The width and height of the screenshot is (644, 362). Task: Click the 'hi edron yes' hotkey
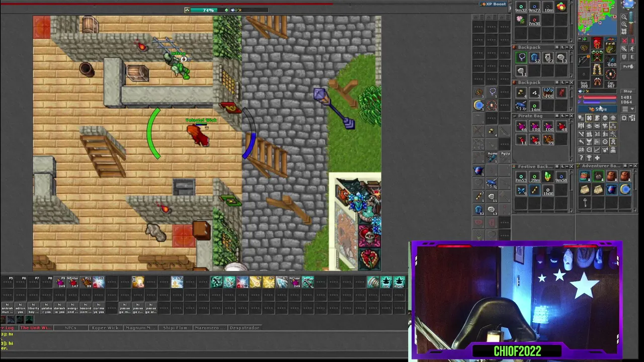20,309
